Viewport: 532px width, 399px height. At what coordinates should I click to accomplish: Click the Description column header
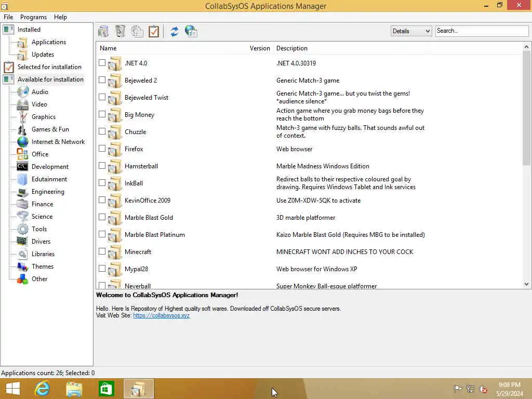tap(292, 48)
